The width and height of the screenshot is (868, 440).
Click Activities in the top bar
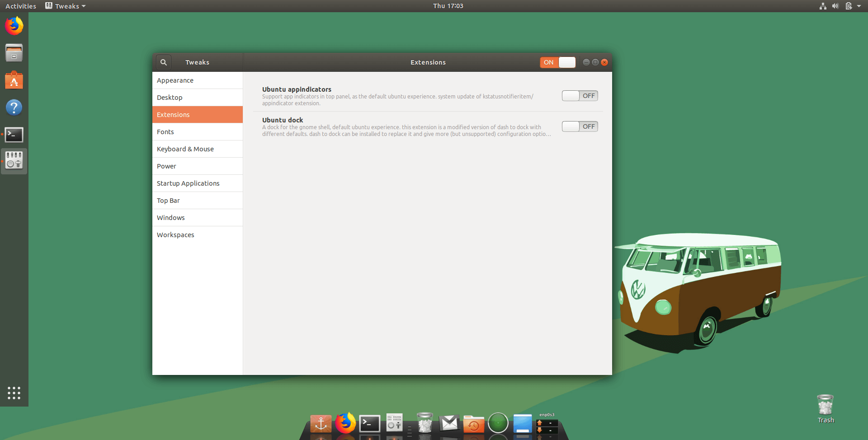pos(21,6)
